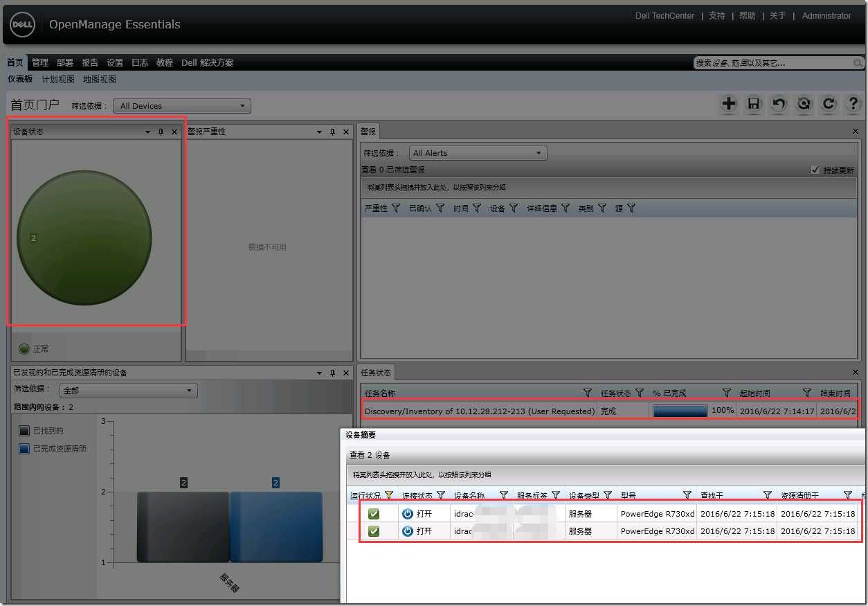This screenshot has width=868, height=606.
Task: Click the Dell logo in the header
Action: [23, 25]
